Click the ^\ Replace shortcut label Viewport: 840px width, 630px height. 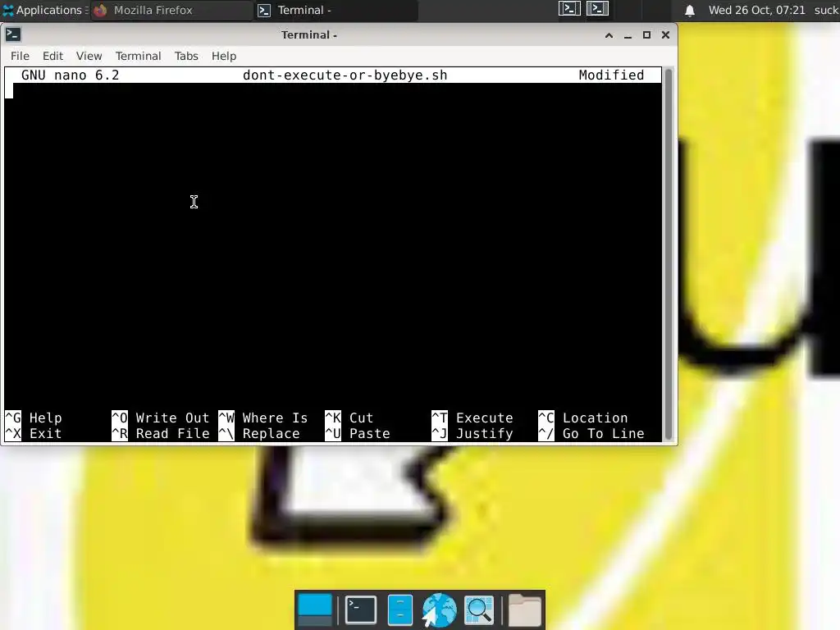coord(258,433)
